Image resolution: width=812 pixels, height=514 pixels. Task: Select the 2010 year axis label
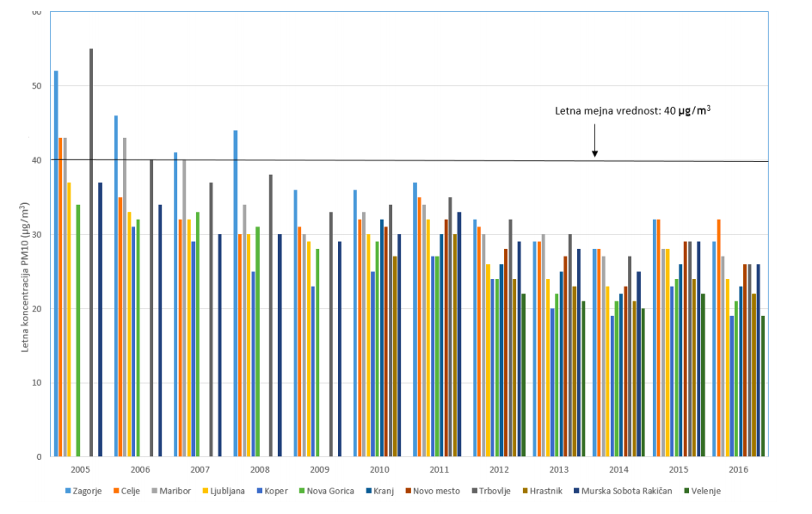click(x=379, y=469)
